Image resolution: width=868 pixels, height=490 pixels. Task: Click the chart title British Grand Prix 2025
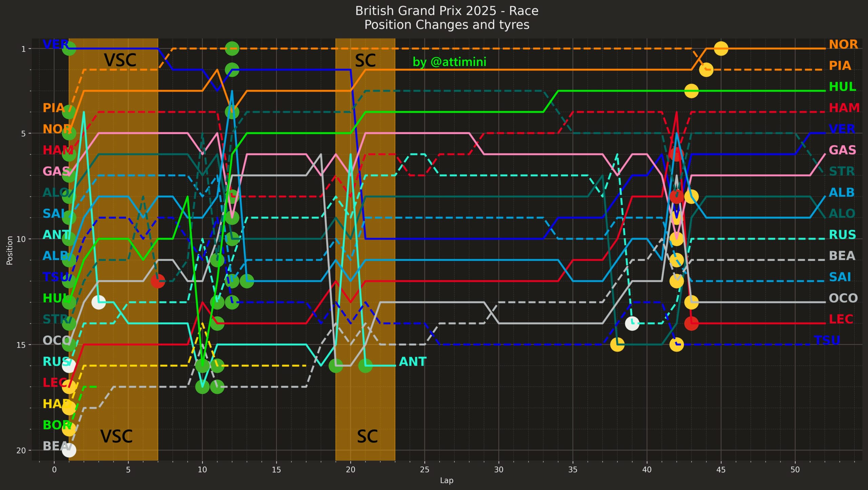click(447, 11)
